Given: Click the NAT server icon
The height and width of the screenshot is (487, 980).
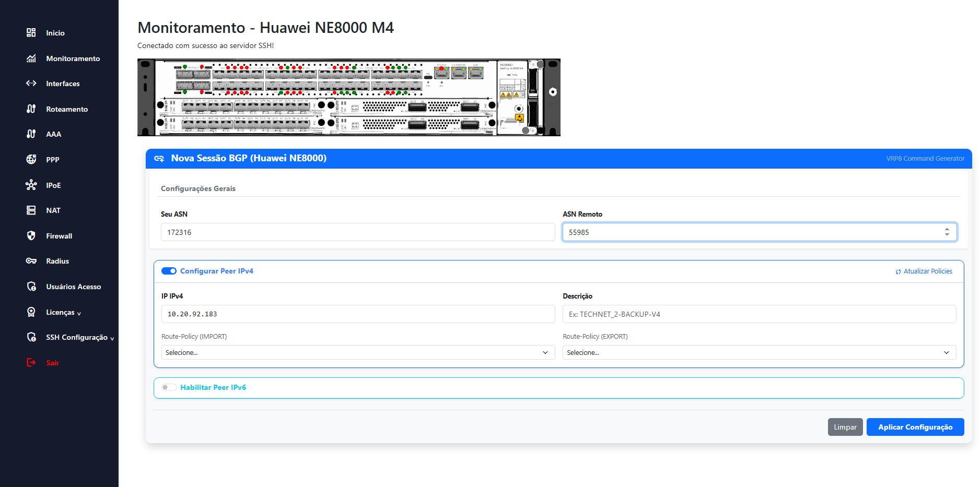Looking at the screenshot, I should (31, 210).
